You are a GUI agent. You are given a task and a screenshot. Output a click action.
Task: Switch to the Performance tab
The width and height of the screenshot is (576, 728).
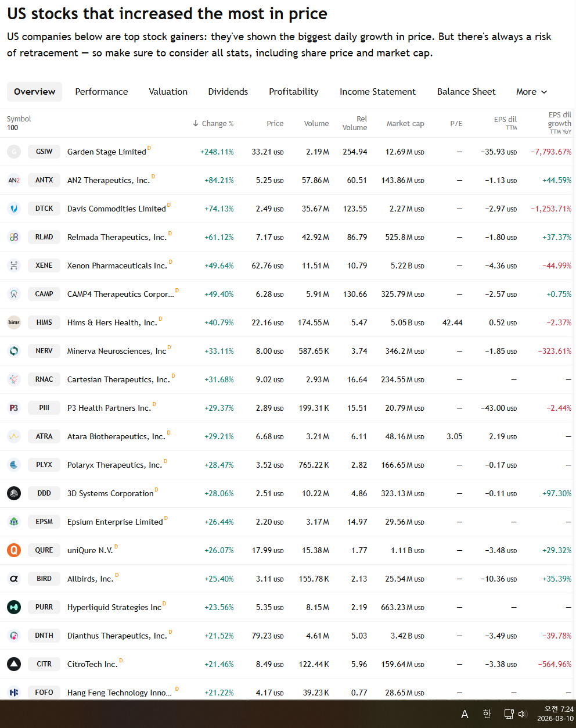[102, 92]
